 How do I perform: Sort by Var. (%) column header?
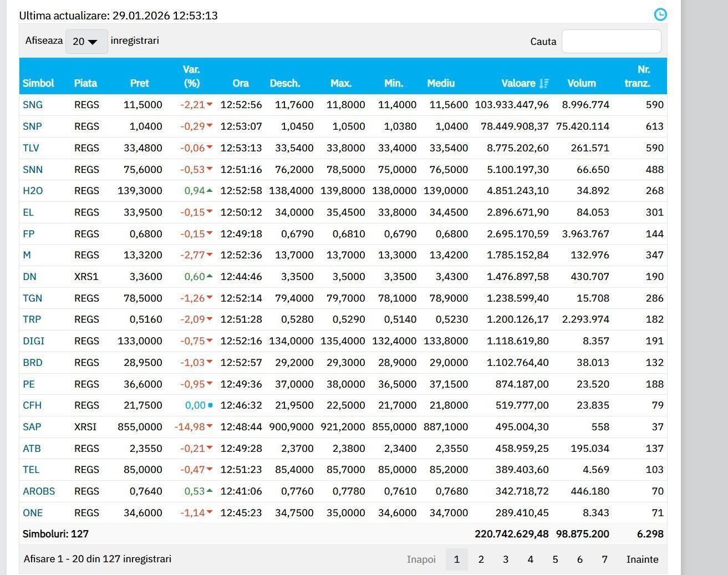point(191,77)
